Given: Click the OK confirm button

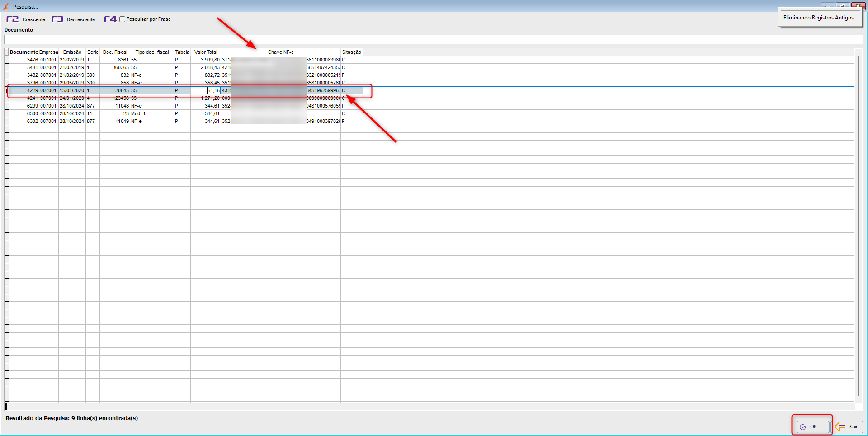Looking at the screenshot, I should point(813,427).
